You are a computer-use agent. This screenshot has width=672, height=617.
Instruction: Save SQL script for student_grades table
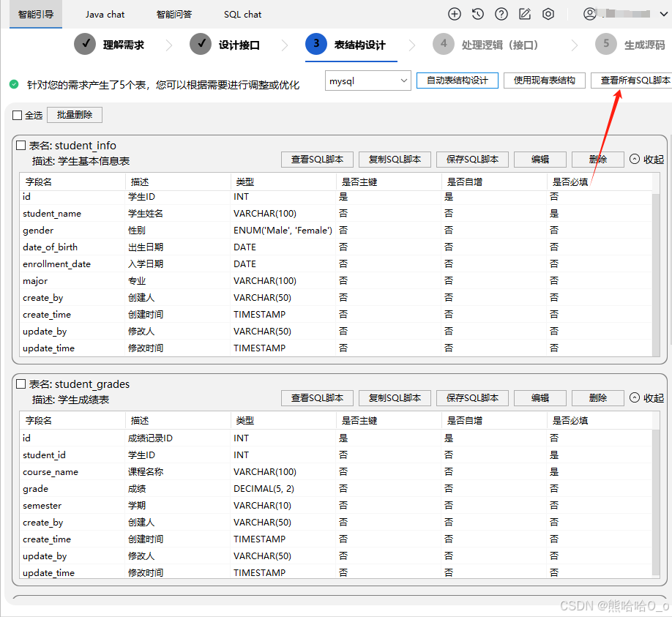472,398
